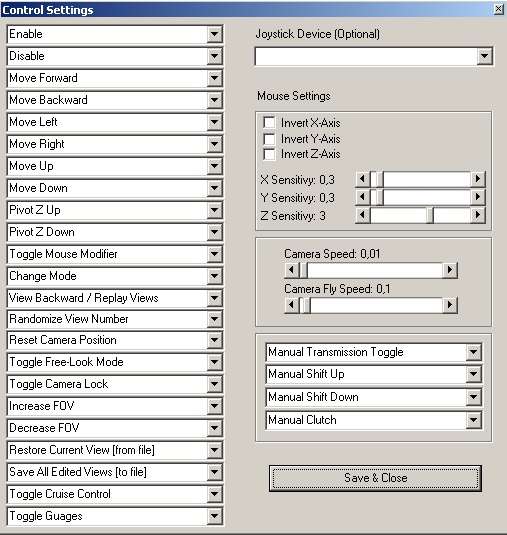Open Manual Transmission Toggle dropdown
The height and width of the screenshot is (535, 507).
[x=474, y=352]
